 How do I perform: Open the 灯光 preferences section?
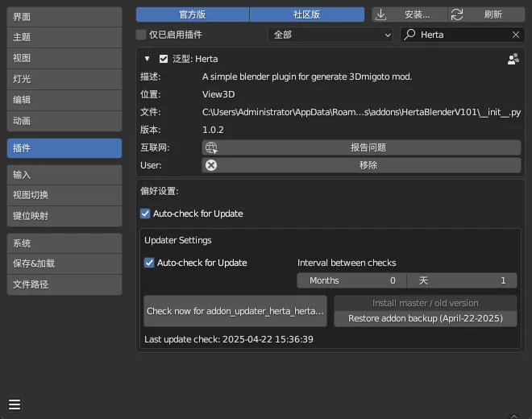[64, 79]
